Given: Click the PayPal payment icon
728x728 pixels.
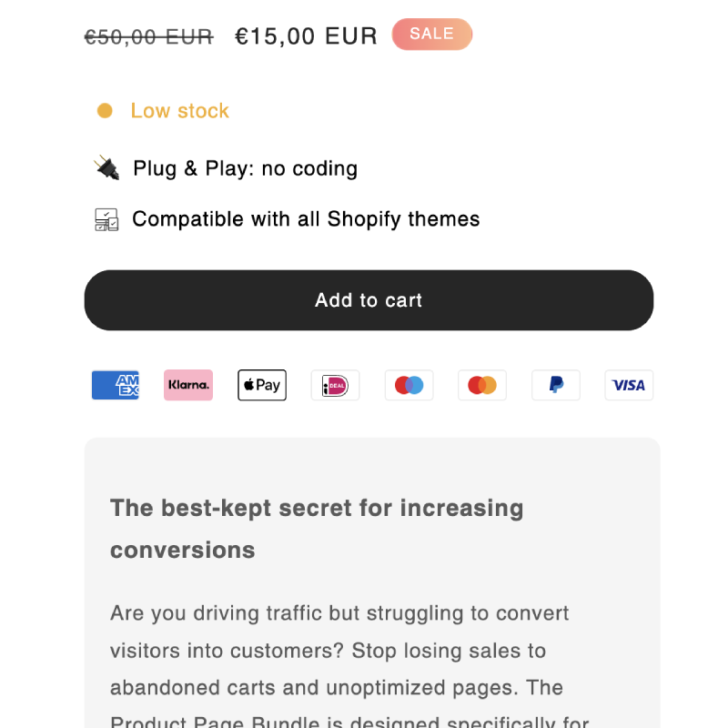Looking at the screenshot, I should [x=556, y=385].
